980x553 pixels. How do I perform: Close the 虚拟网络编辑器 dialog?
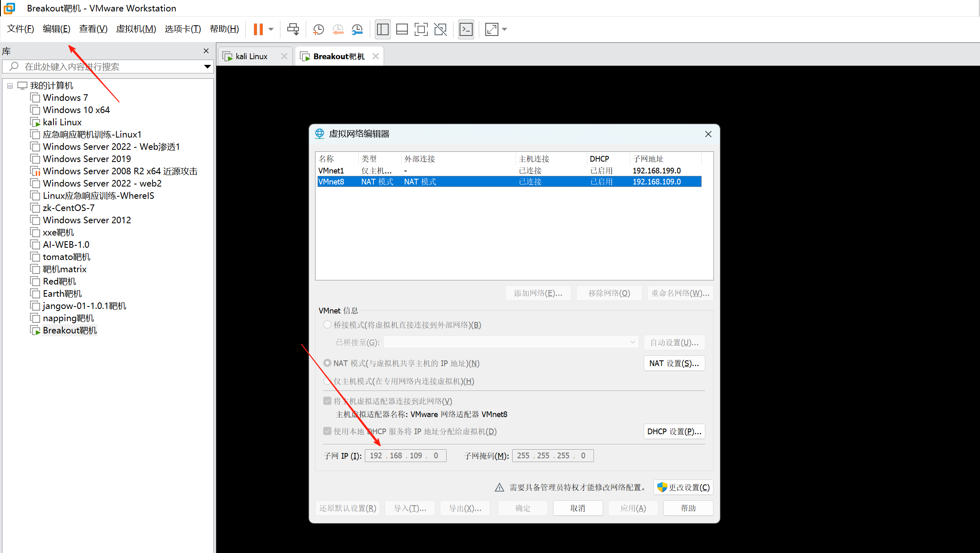coord(708,134)
